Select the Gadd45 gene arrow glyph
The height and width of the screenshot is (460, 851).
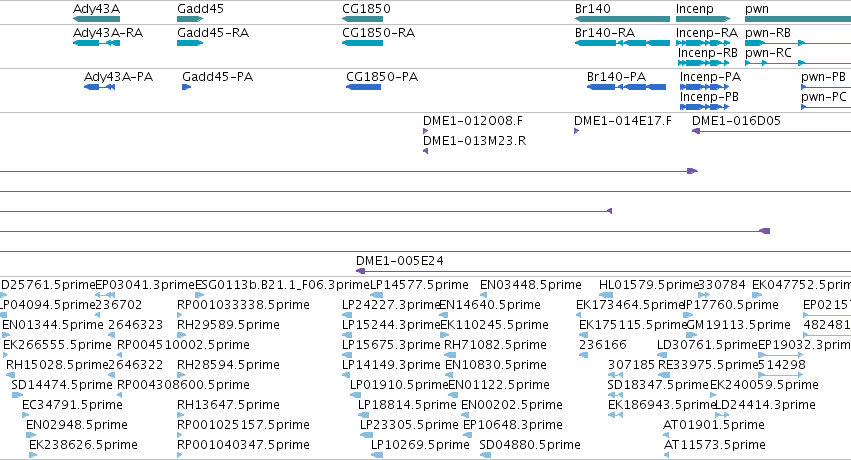pyautogui.click(x=190, y=19)
